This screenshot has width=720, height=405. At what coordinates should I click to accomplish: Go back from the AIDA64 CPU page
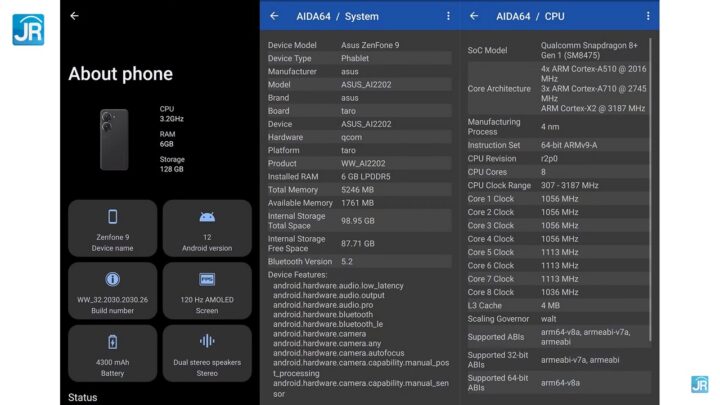(474, 16)
